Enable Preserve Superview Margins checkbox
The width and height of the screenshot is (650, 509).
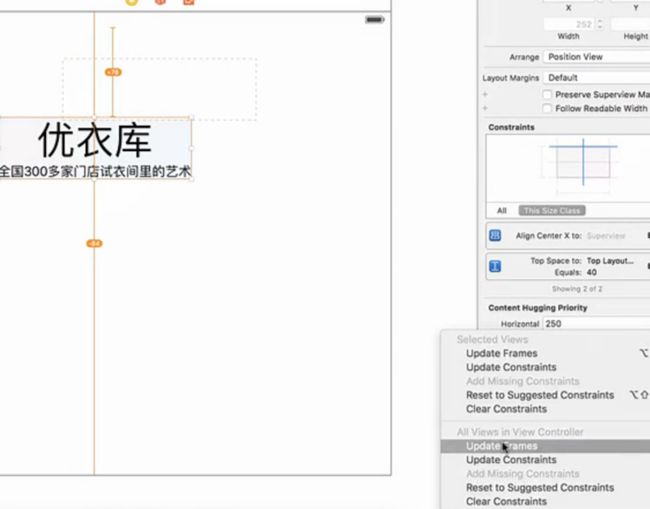pyautogui.click(x=547, y=95)
